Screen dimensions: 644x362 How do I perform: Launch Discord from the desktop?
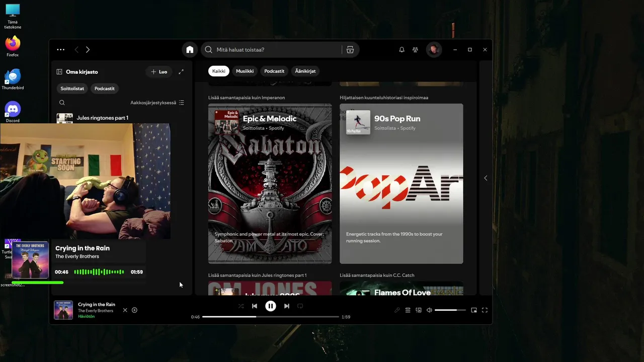coord(13,112)
